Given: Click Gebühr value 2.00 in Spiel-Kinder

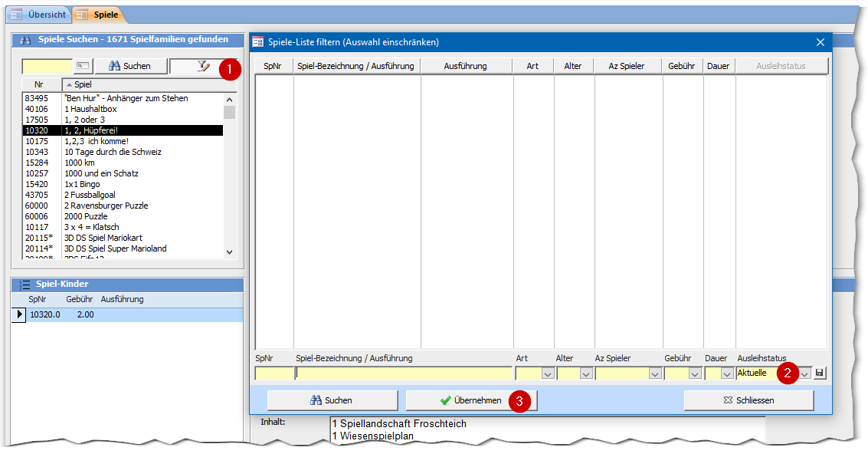Looking at the screenshot, I should click(85, 315).
